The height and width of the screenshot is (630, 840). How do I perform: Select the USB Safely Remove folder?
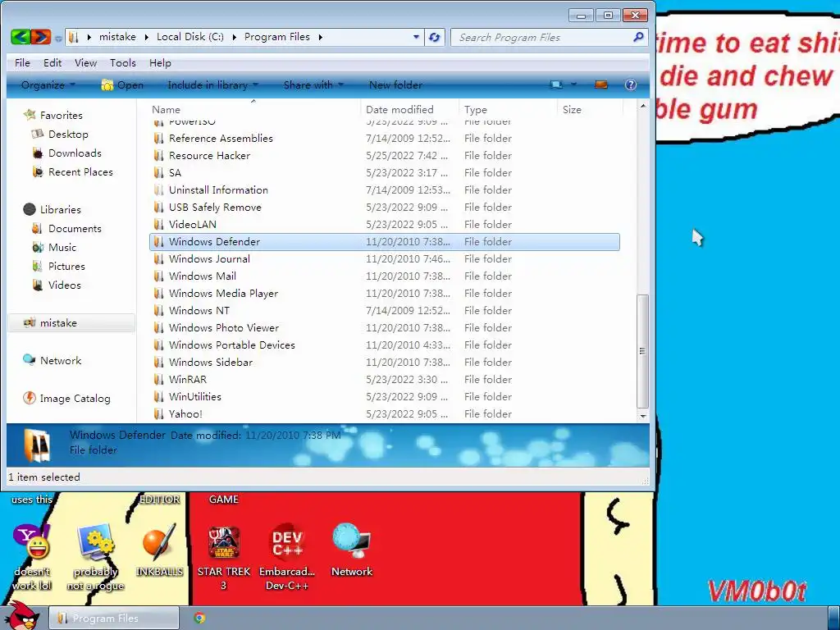(384, 208)
